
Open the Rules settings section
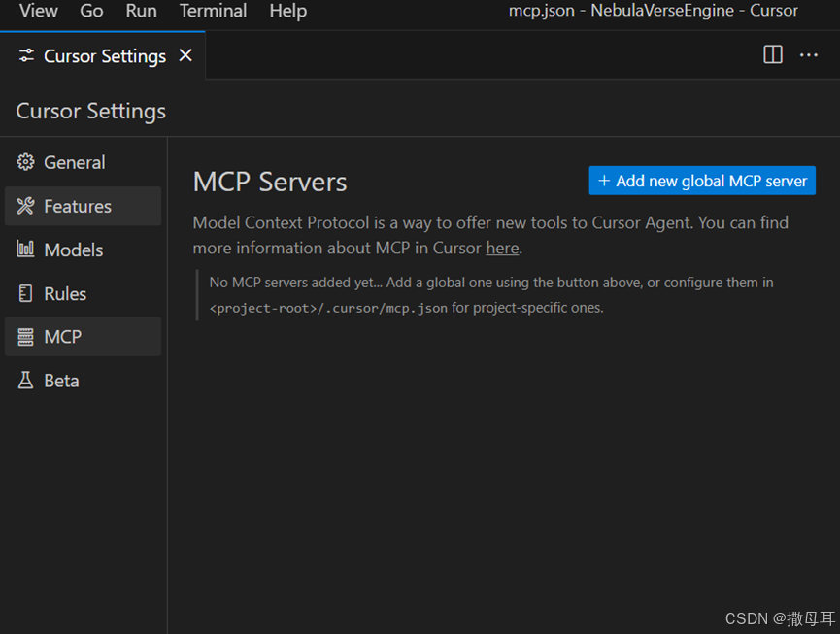coord(83,293)
